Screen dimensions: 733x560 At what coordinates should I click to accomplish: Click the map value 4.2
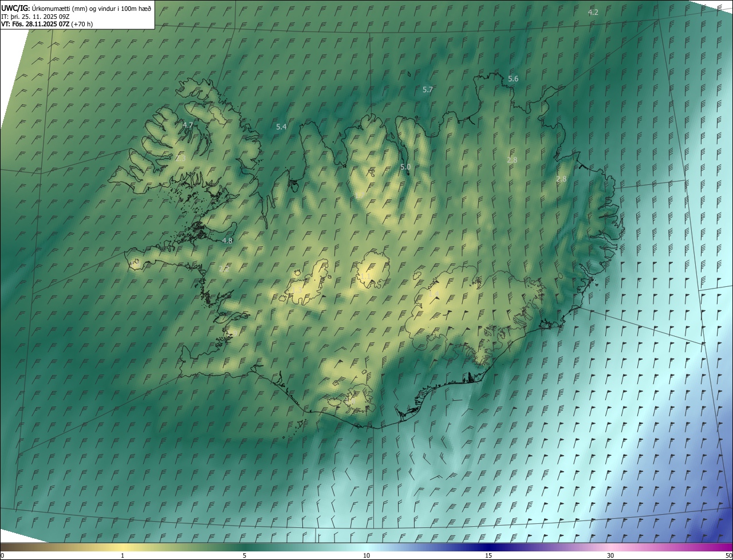tap(593, 12)
